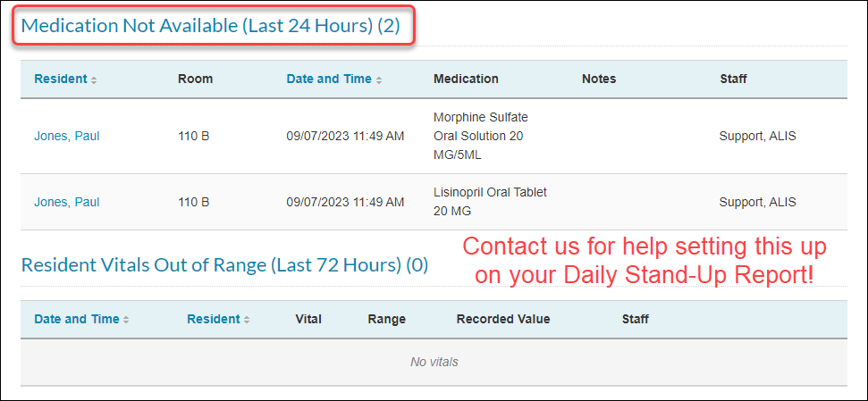Click sort arrows icon beside vitals Resident header
Screen dimensions: 868x401
click(247, 321)
